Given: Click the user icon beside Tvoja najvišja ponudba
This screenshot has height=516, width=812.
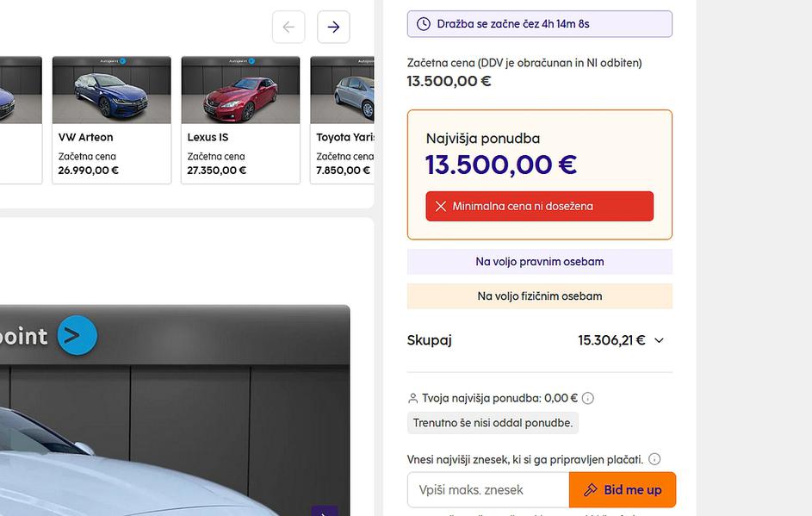Looking at the screenshot, I should pyautogui.click(x=412, y=398).
